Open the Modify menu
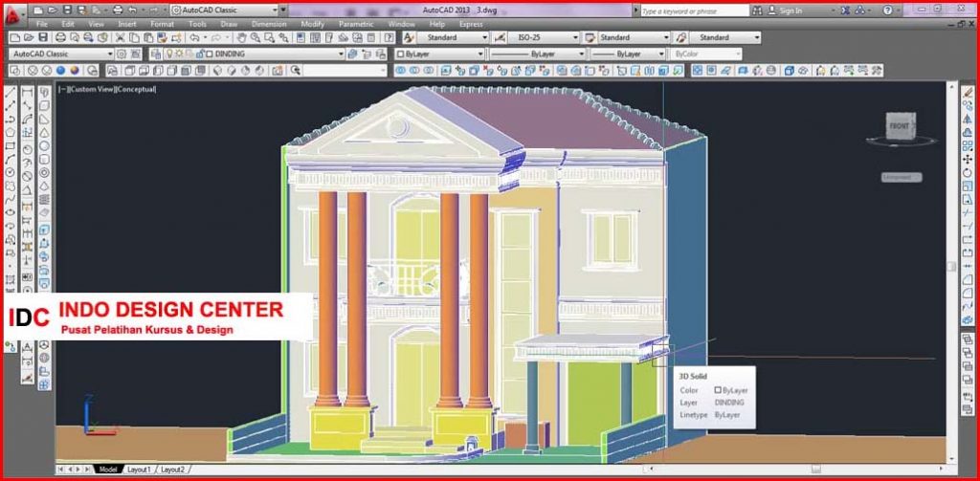The width and height of the screenshot is (980, 481). [x=313, y=24]
